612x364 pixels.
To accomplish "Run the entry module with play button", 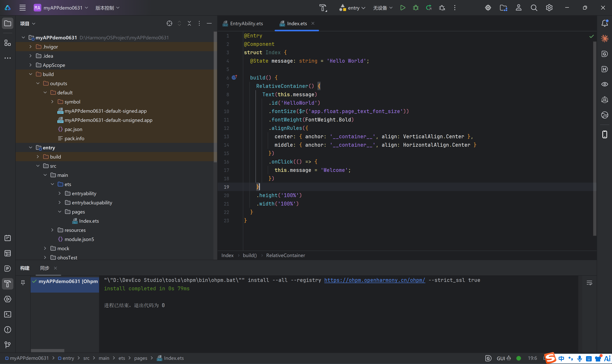I will coord(403,8).
